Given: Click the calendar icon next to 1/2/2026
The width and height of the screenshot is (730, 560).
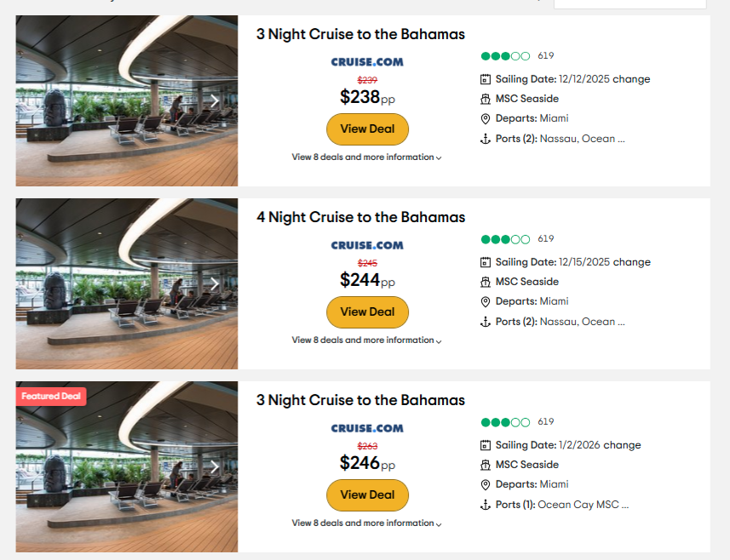Looking at the screenshot, I should click(x=484, y=444).
